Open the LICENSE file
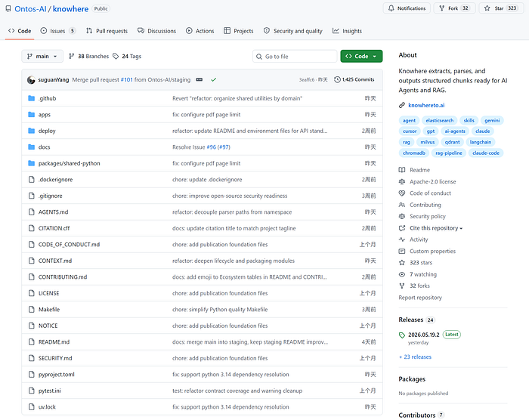529x420 pixels. [48, 293]
